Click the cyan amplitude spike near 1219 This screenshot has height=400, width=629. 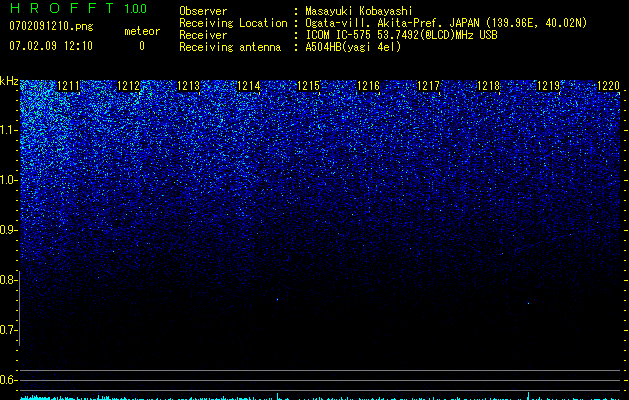(528, 396)
